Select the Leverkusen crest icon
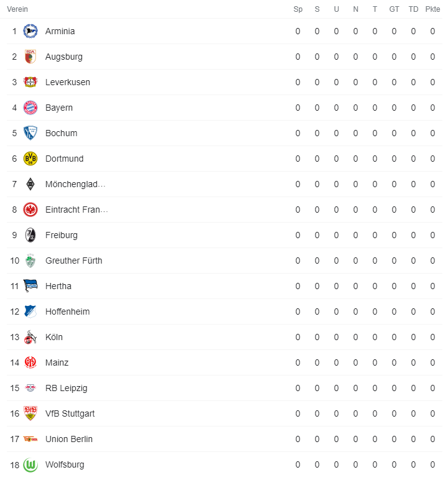This screenshot has height=480, width=448. [x=30, y=82]
